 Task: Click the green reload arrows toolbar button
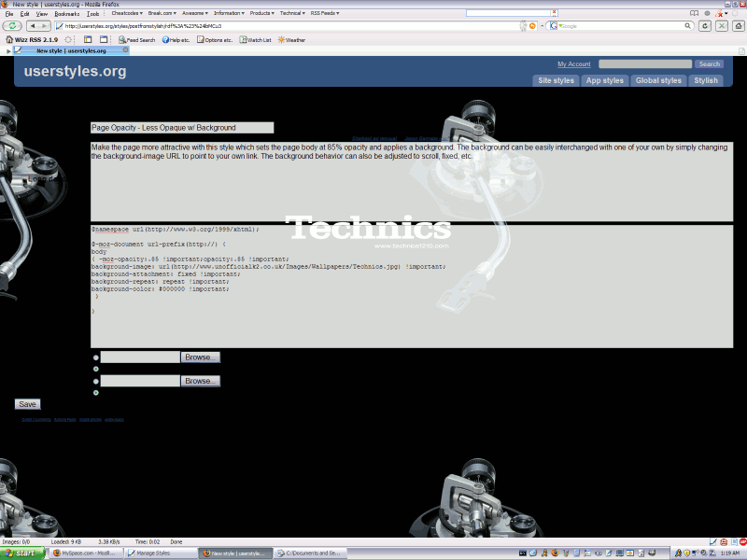[12, 26]
